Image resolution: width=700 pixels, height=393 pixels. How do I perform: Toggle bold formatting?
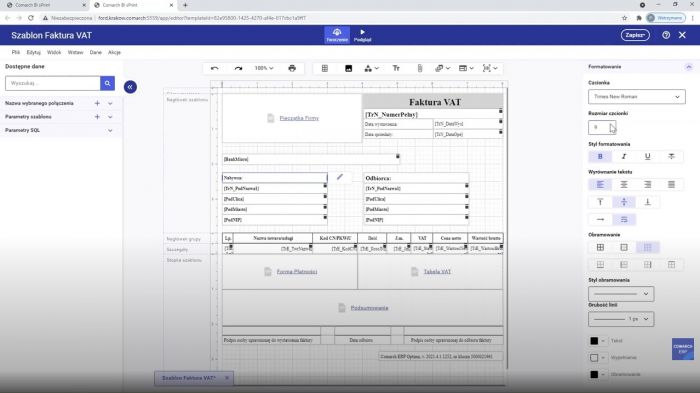600,156
